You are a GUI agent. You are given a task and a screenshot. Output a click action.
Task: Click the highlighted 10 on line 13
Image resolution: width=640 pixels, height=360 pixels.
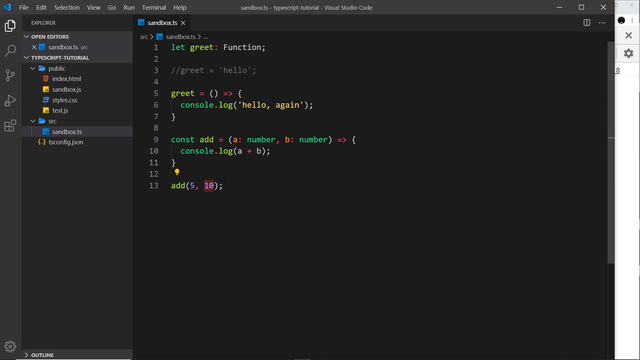click(209, 186)
